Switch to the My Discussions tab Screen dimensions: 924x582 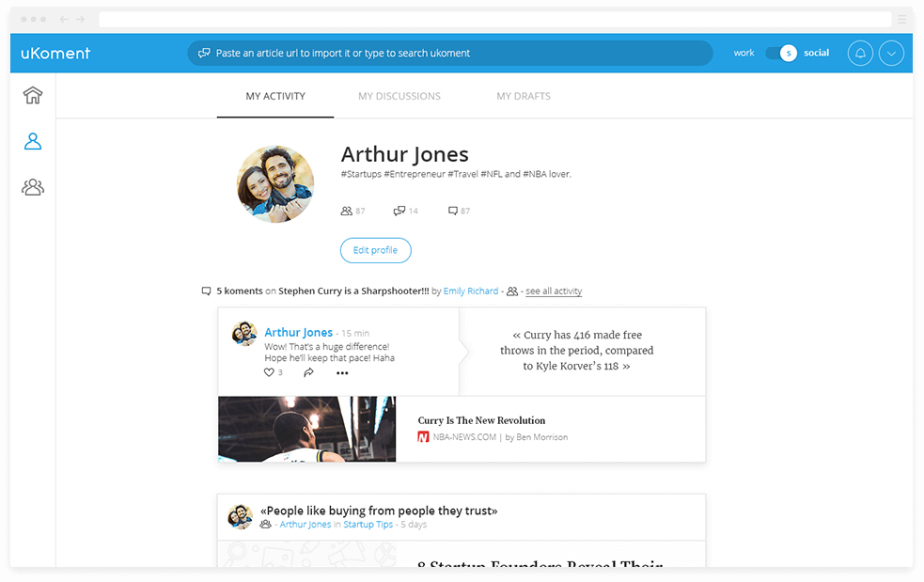tap(399, 96)
